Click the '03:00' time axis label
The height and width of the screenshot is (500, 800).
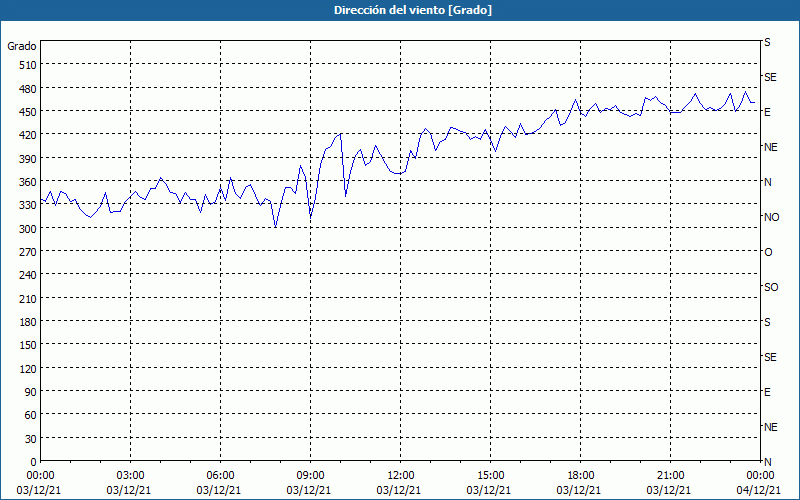(129, 476)
